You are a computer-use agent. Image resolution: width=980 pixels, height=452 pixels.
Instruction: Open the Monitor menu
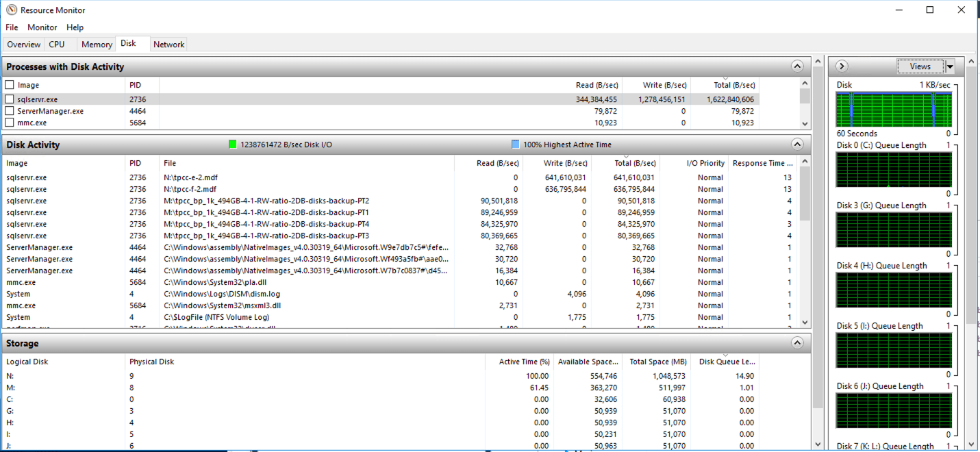[x=42, y=27]
